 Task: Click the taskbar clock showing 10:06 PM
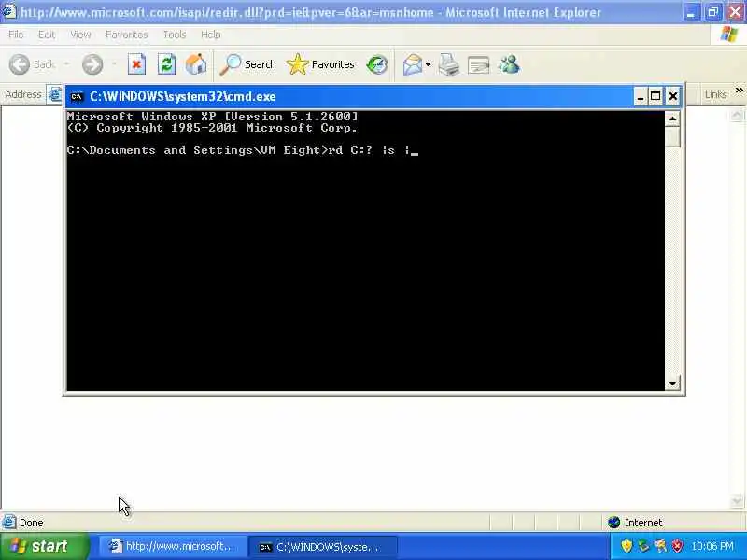tap(712, 546)
